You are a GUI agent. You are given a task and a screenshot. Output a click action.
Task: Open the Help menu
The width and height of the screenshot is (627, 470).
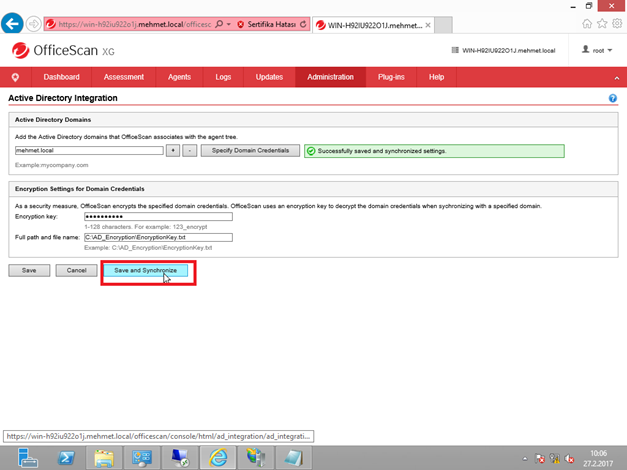click(436, 77)
